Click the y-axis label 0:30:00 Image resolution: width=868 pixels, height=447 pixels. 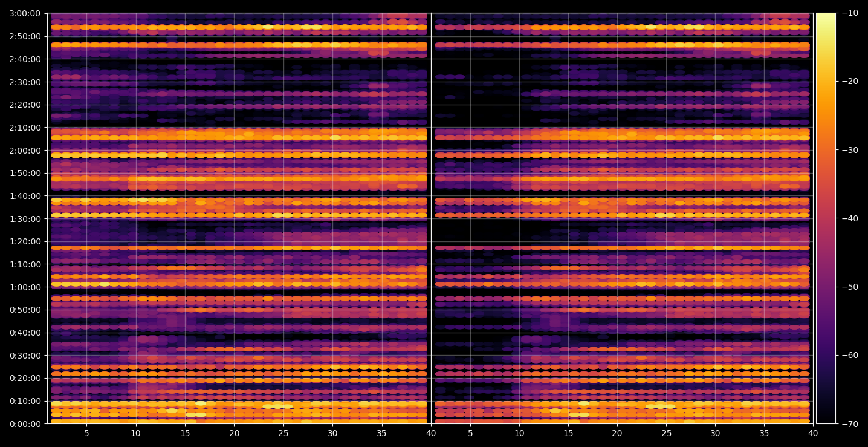click(x=25, y=355)
